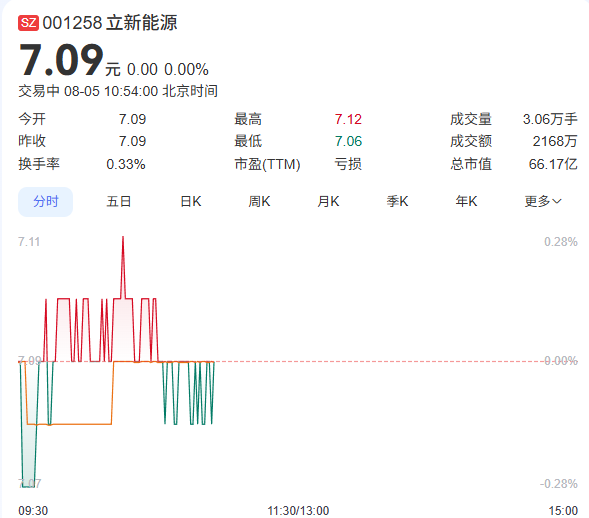Click the -0.28% lower percent axis label
The image size is (589, 518).
[x=559, y=483]
